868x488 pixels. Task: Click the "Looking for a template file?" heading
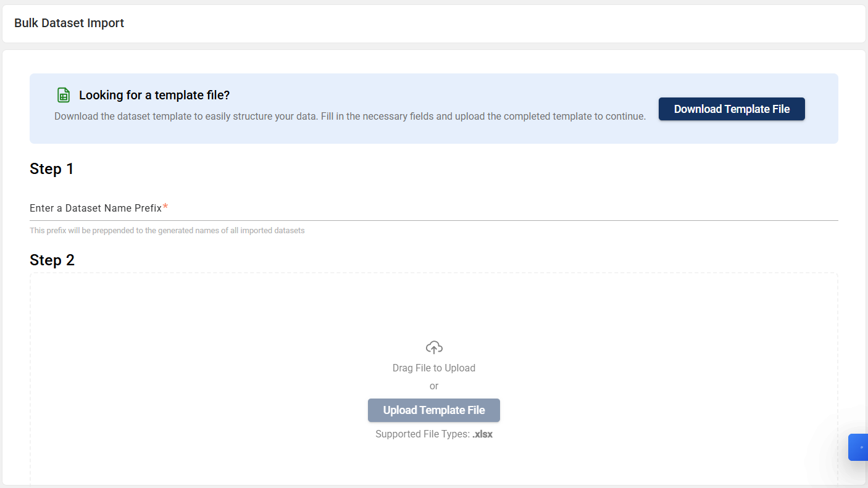tap(154, 95)
